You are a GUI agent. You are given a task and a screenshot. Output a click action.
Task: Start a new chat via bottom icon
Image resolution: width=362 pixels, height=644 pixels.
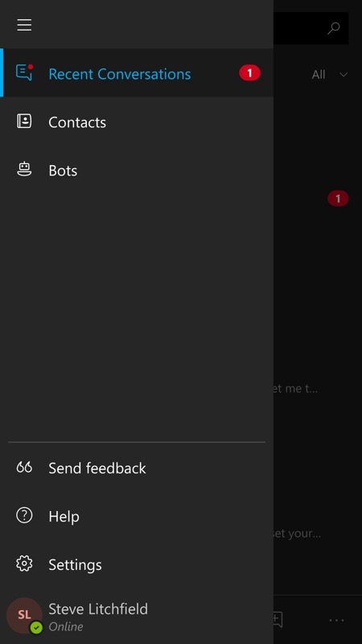pyautogui.click(x=278, y=619)
